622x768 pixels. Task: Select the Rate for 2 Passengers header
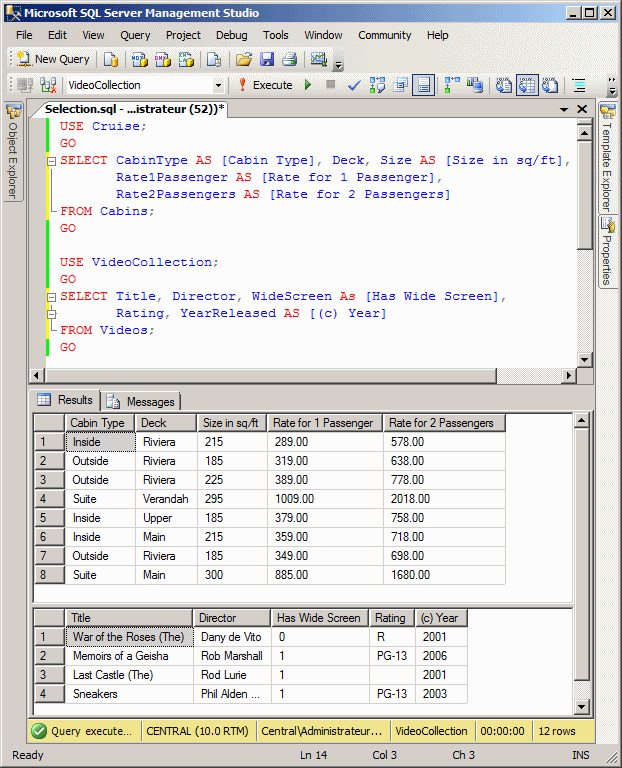(x=444, y=423)
